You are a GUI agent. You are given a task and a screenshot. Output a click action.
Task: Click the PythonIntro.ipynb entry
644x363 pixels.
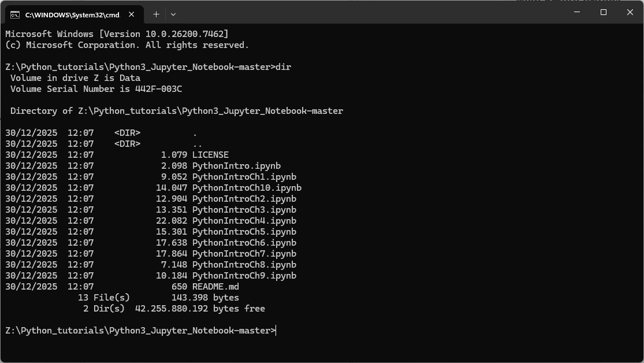[x=236, y=166]
